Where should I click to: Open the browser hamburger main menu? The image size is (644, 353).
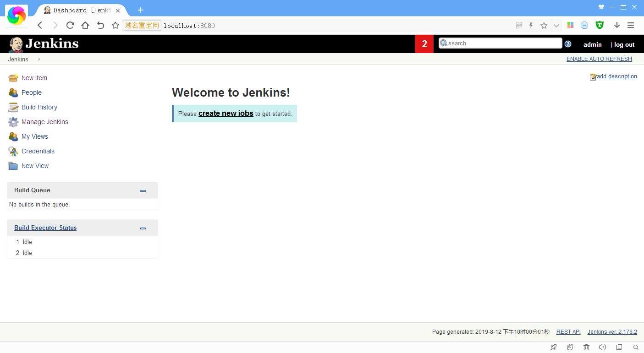(631, 26)
